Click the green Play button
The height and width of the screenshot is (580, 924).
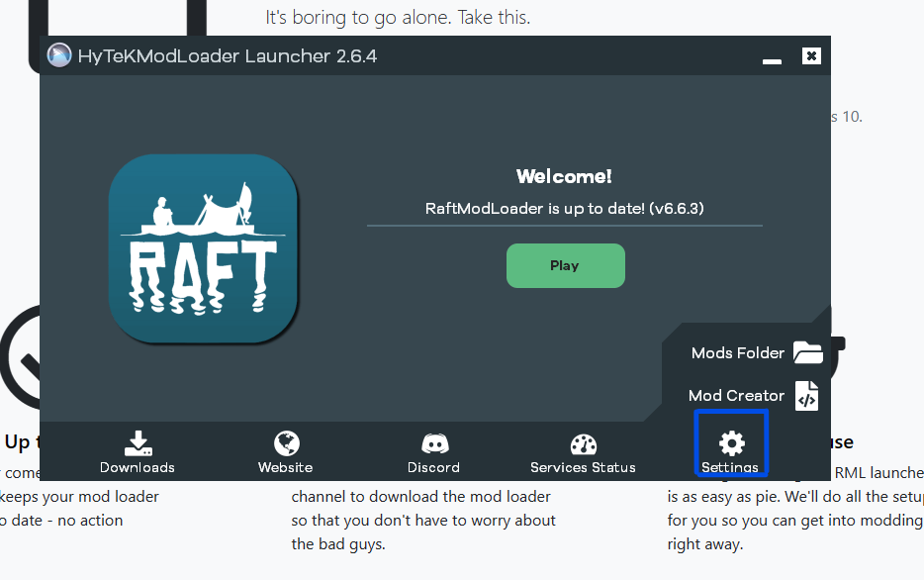(x=565, y=266)
